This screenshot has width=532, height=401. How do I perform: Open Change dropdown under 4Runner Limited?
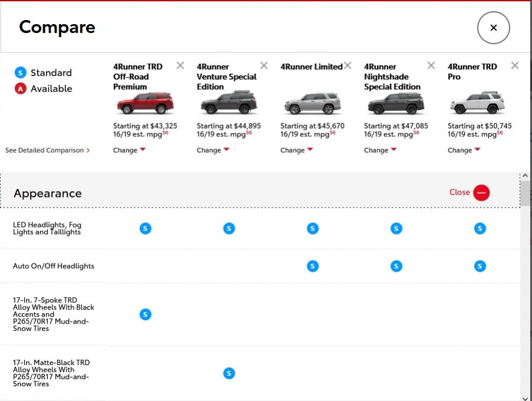point(297,150)
